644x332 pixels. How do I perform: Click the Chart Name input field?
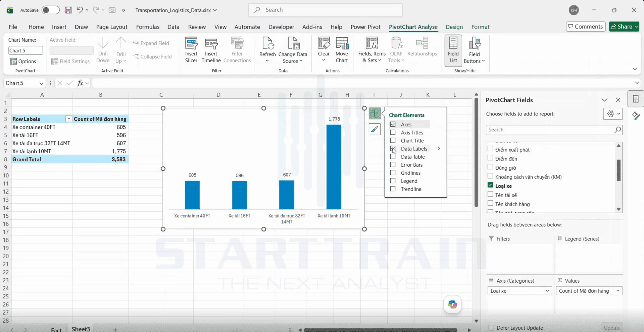pyautogui.click(x=26, y=50)
